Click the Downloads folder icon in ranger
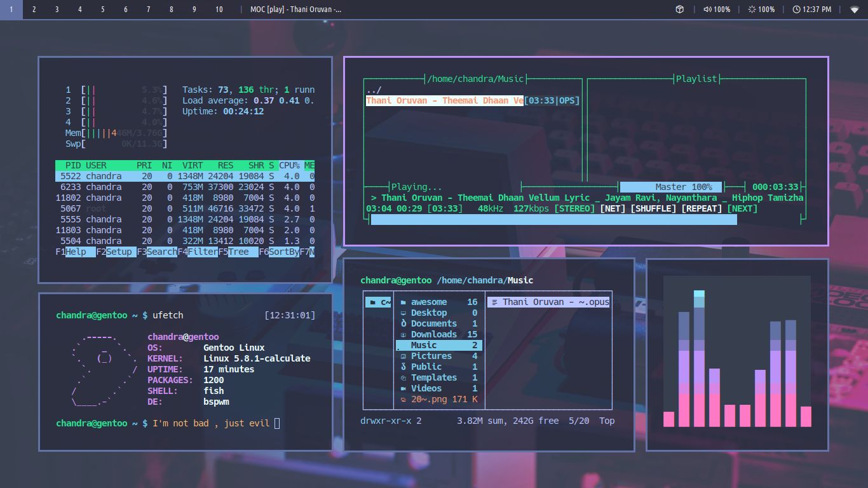This screenshot has width=868, height=488. click(403, 334)
